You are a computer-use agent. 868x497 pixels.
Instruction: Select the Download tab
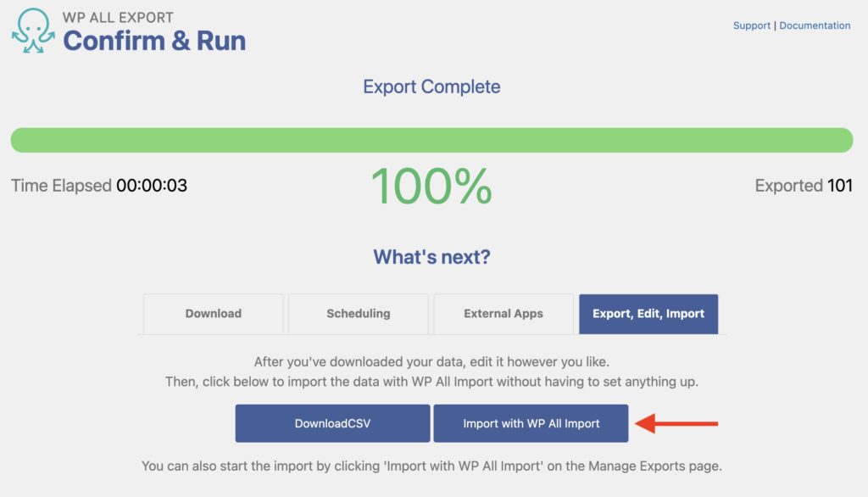212,314
